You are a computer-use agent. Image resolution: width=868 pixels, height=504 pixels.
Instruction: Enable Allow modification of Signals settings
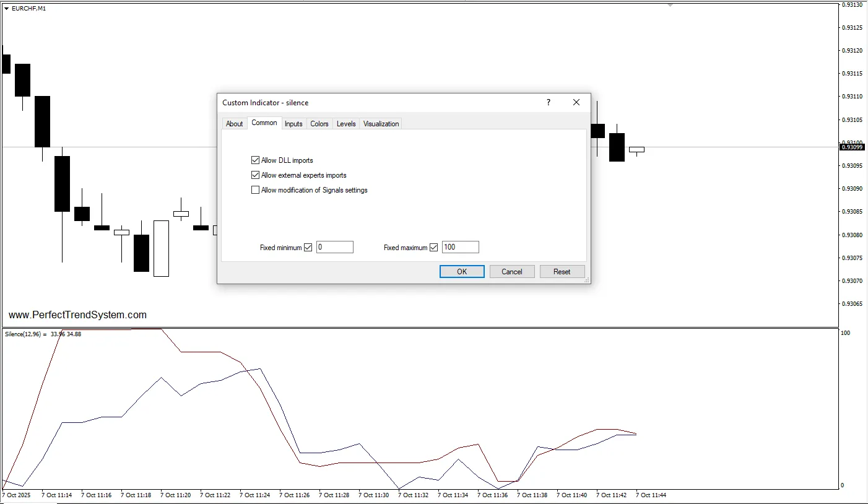(255, 190)
